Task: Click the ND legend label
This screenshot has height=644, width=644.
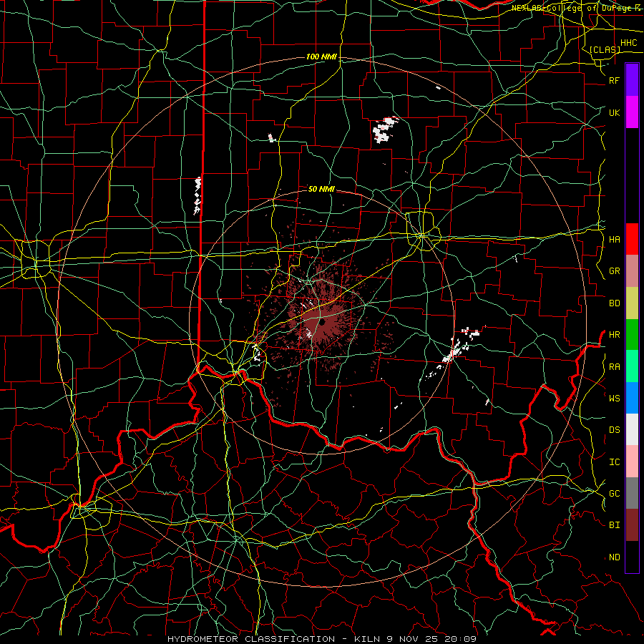Action: click(614, 557)
